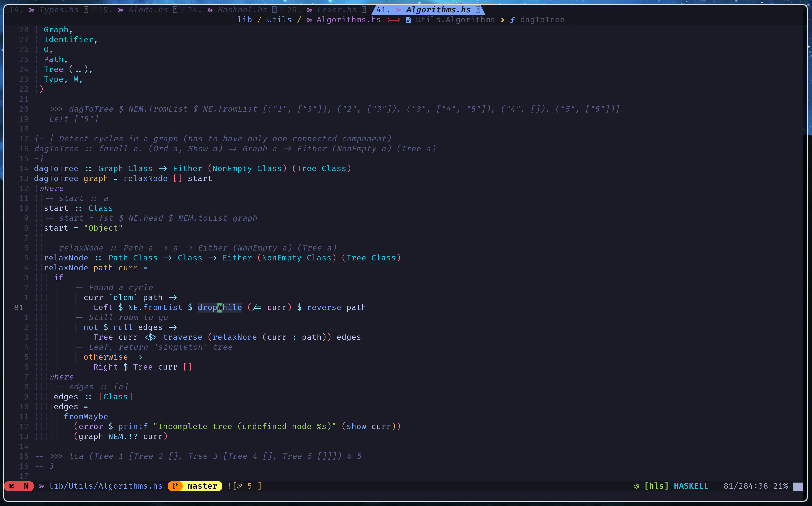Click the Haskell file icon in statusline

(42, 486)
